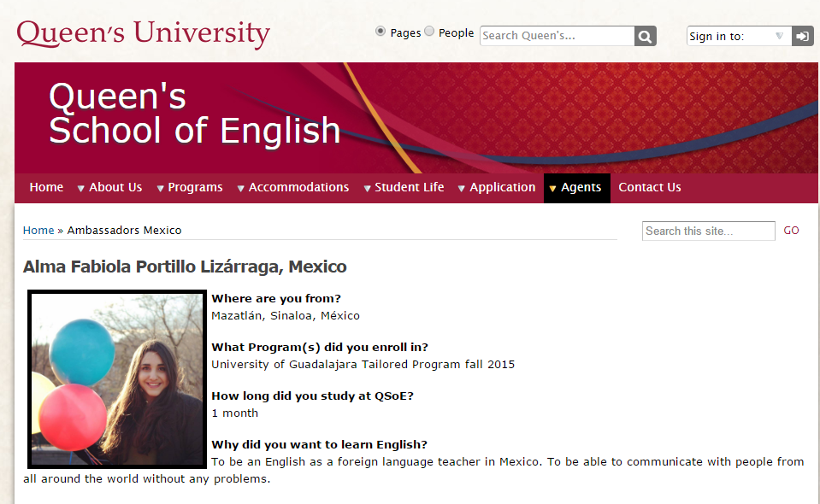Screen dimensions: 820x504
Task: Click the 'Ambassadors Mexico' breadcrumb text
Action: 125,231
